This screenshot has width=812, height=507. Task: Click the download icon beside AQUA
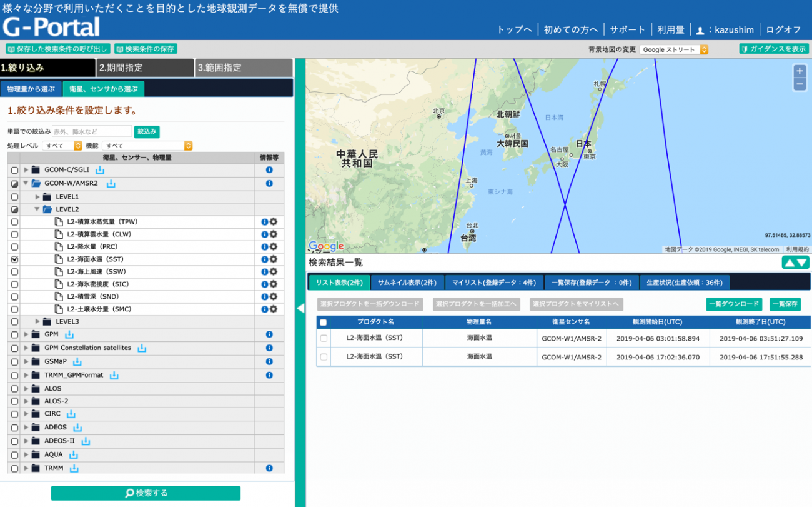(73, 455)
